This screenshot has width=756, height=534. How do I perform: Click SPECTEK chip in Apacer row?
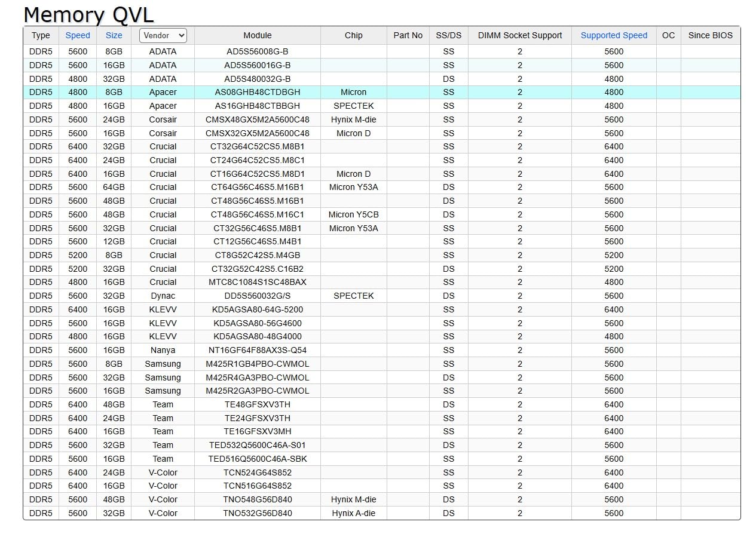(x=354, y=106)
